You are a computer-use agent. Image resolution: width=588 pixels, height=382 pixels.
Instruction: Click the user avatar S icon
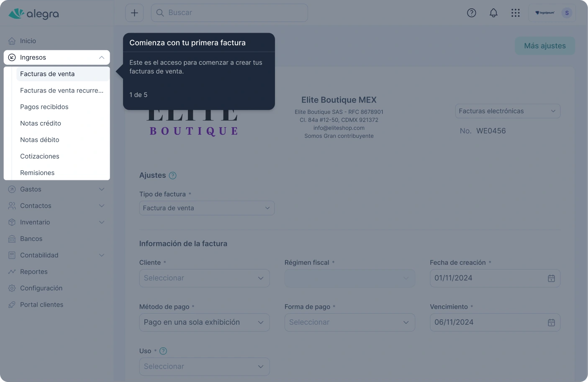(x=567, y=13)
